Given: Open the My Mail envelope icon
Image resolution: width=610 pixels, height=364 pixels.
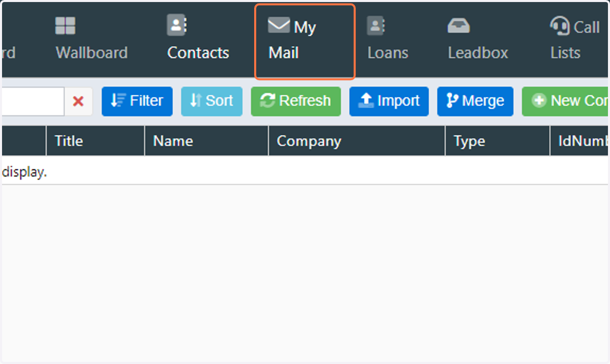Looking at the screenshot, I should tap(279, 25).
